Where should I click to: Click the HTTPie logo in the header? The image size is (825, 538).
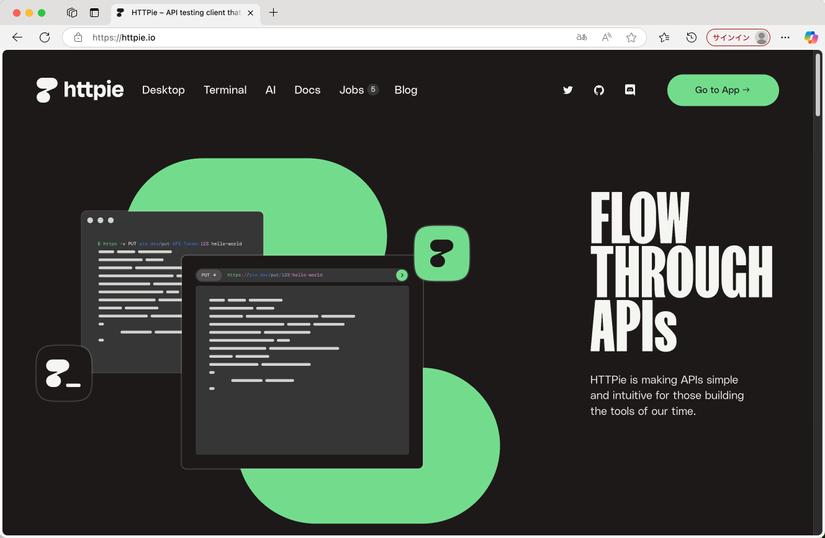80,90
